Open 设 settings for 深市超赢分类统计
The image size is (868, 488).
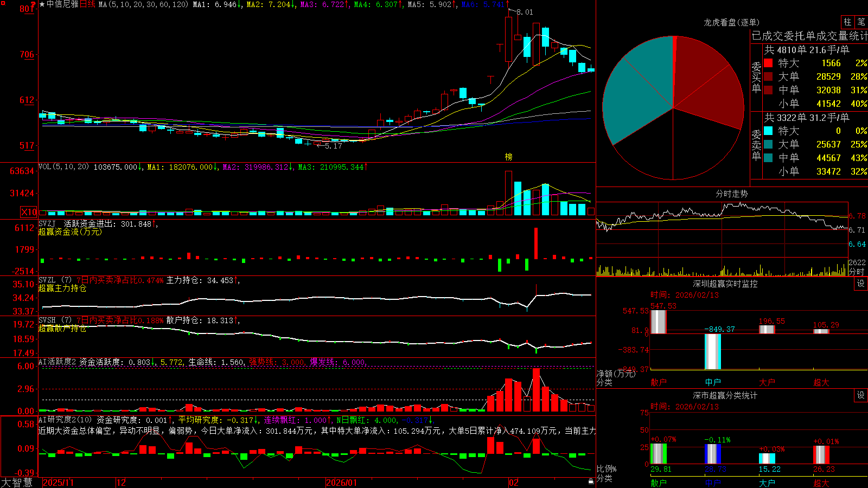pos(860,395)
